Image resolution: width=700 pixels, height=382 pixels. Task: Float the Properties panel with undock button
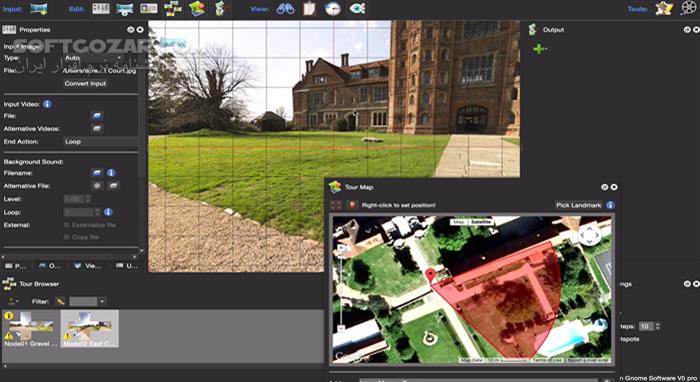tap(131, 29)
